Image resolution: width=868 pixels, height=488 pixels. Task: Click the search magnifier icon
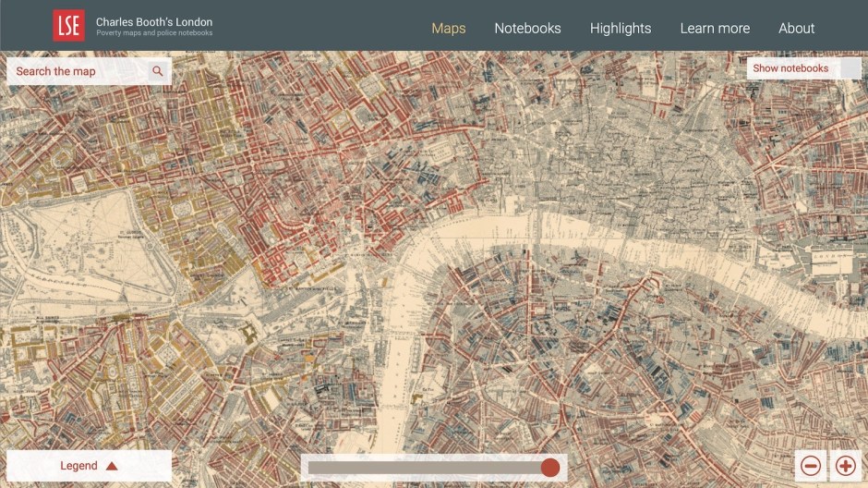158,71
